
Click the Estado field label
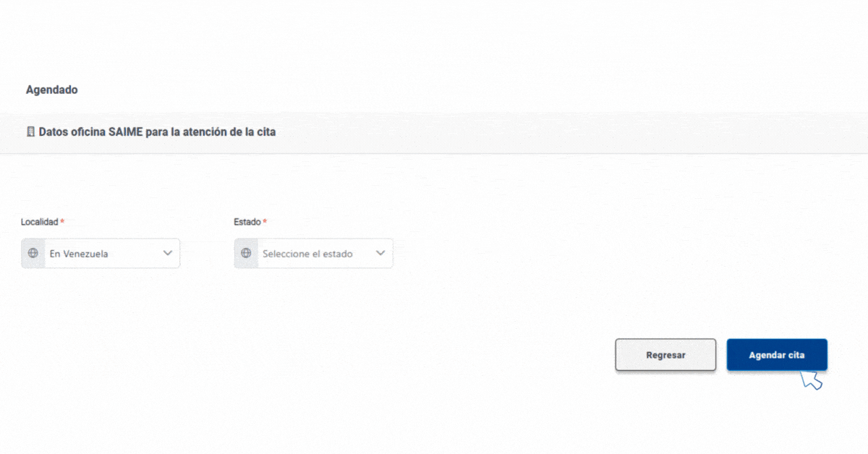point(247,222)
